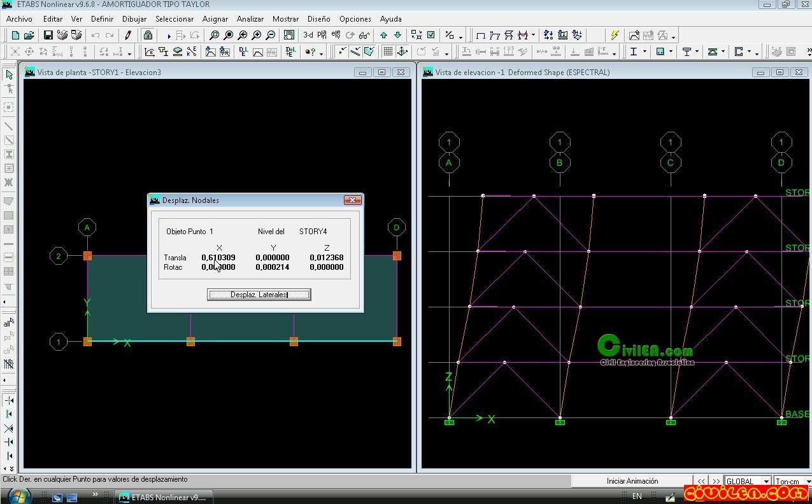The image size is (812, 504).
Task: Toggle the padlock lock/unlock model icon
Action: [x=148, y=36]
